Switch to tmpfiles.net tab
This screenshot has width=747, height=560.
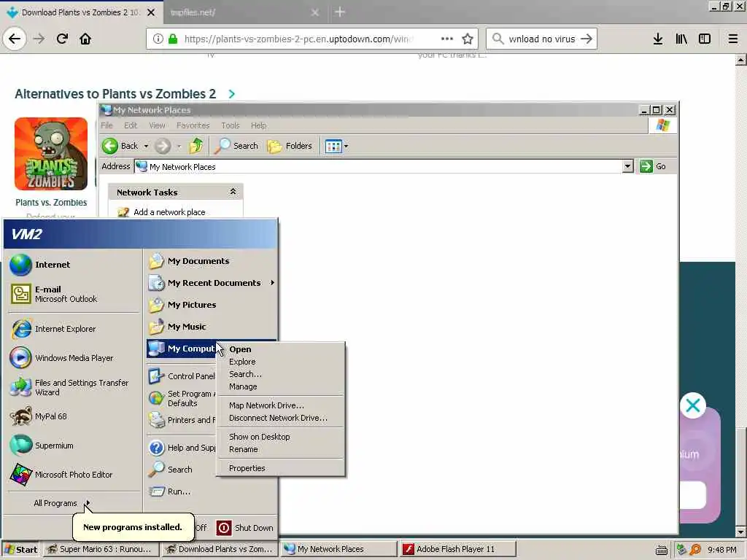click(x=239, y=12)
